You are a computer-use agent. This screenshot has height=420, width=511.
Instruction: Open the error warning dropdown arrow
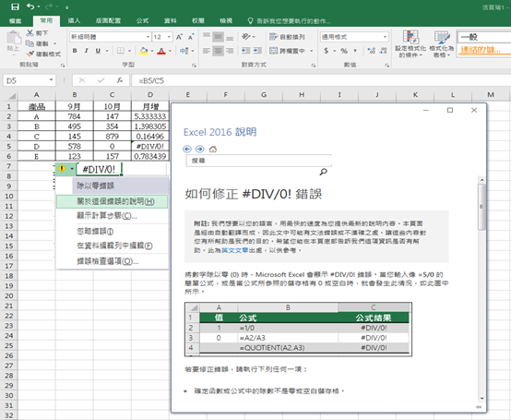click(72, 169)
